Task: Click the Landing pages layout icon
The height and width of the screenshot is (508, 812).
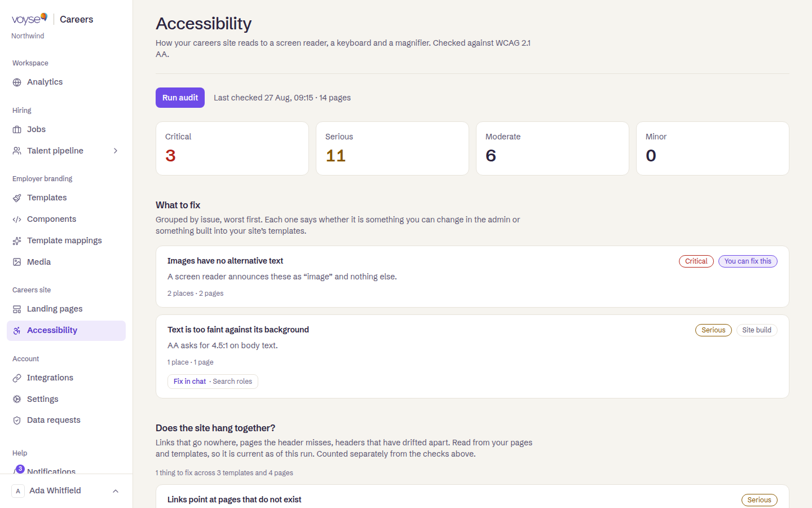Action: [x=17, y=309]
